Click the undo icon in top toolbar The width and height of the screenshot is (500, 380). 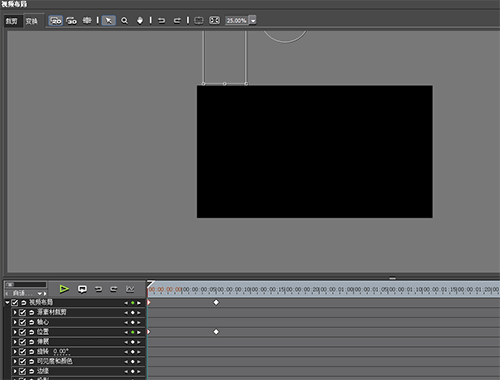pos(162,21)
